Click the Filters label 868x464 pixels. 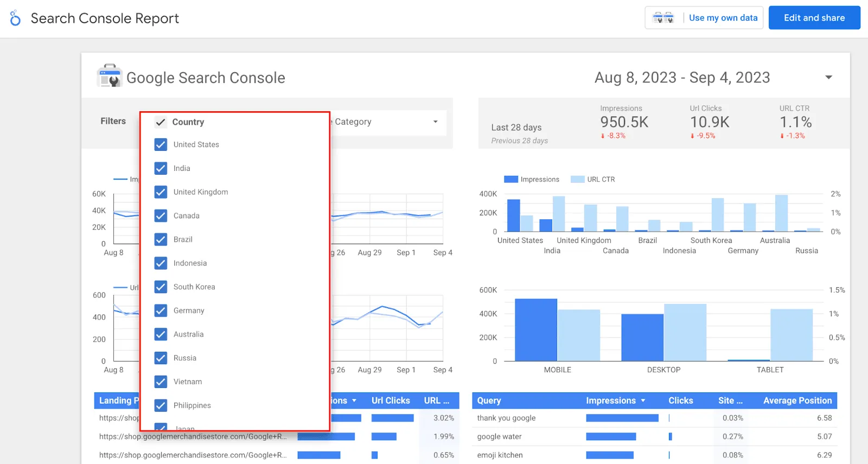[x=113, y=121]
